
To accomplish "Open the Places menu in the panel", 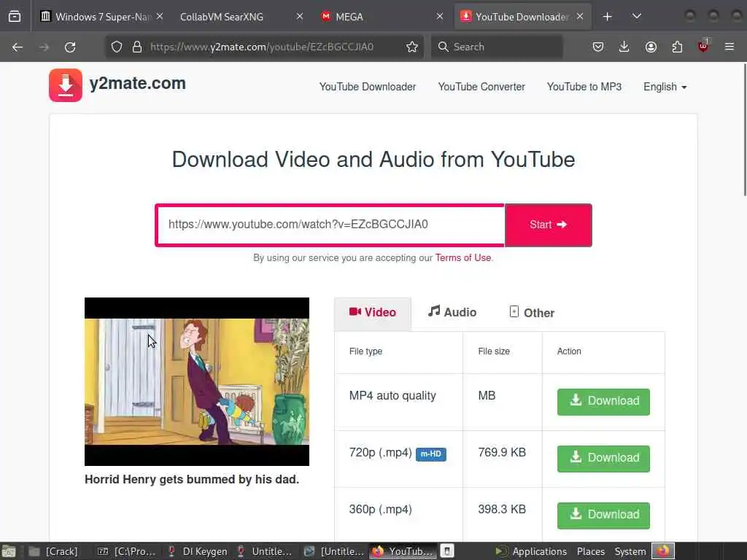I will pyautogui.click(x=591, y=551).
